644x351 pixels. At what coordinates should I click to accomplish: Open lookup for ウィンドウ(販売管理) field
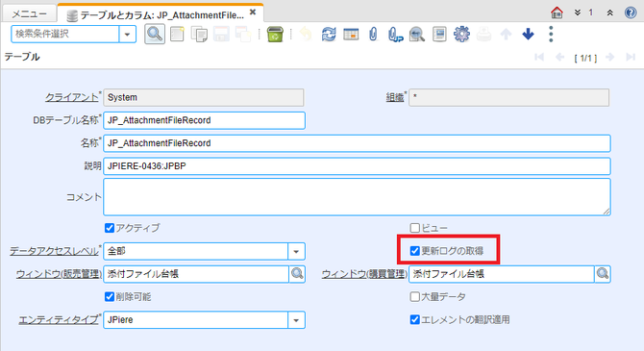pyautogui.click(x=297, y=274)
